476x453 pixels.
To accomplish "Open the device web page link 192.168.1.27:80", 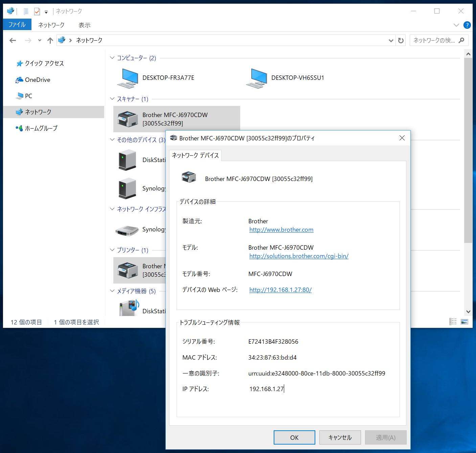I will [x=280, y=290].
